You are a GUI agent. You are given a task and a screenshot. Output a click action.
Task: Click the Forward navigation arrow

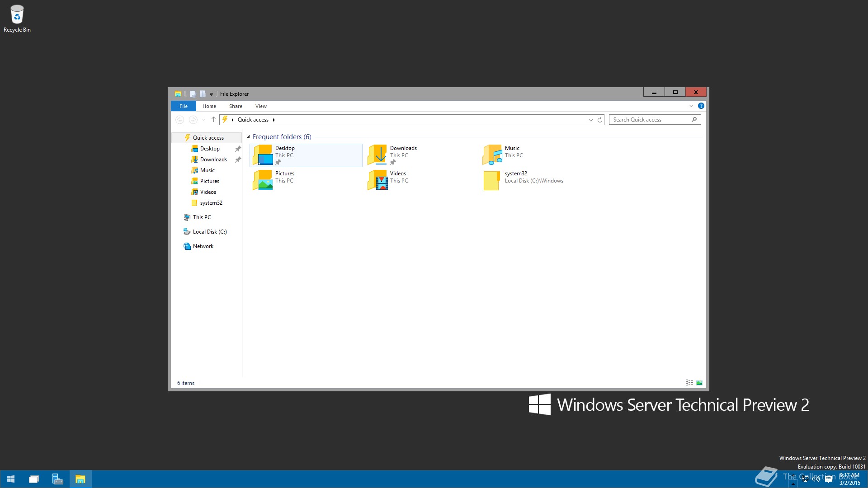pyautogui.click(x=193, y=120)
